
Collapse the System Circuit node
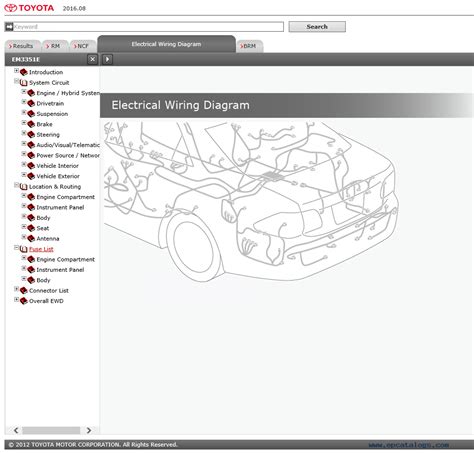(x=16, y=81)
